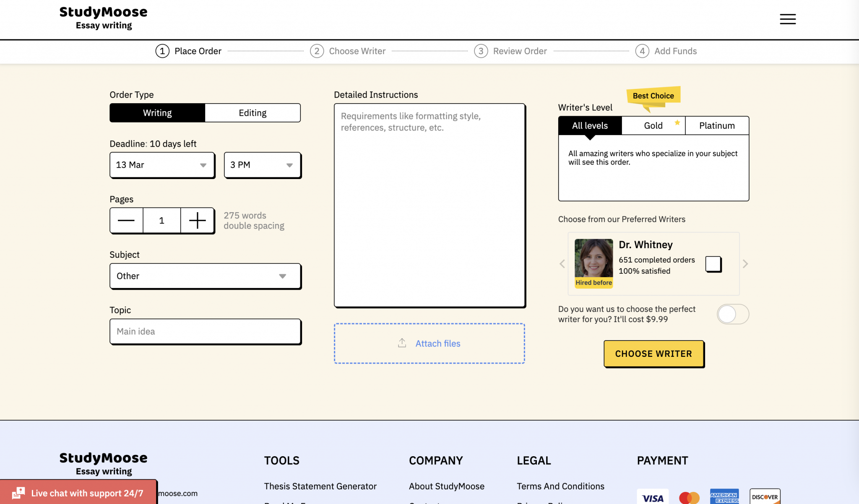This screenshot has height=504, width=859.
Task: Enable the perfect writer $9.99 toggle
Action: [732, 314]
